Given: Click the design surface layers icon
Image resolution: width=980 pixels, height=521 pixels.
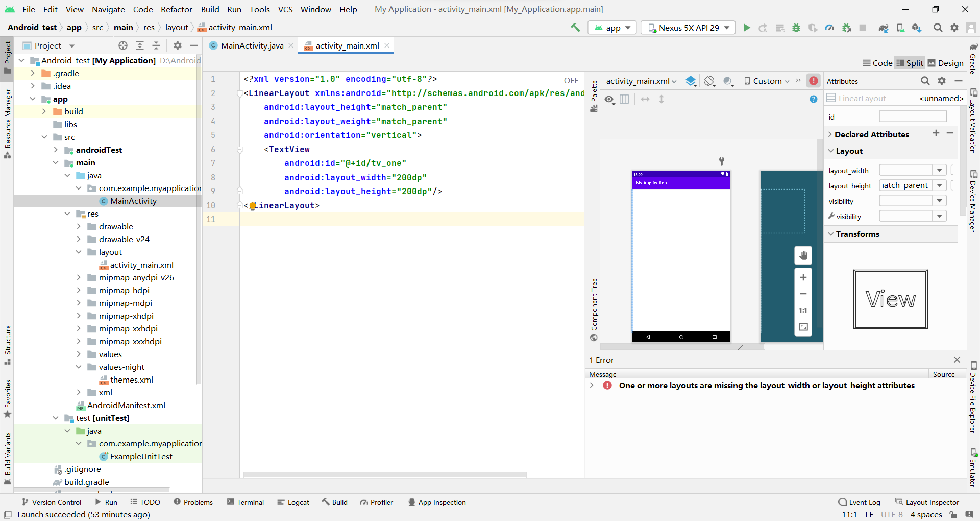Looking at the screenshot, I should (691, 81).
